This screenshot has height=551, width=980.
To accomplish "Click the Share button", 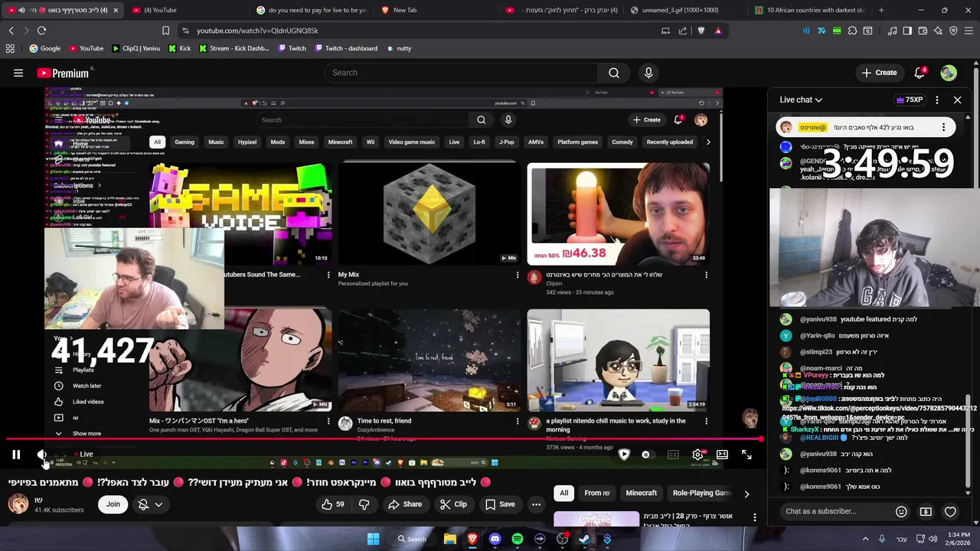I will click(x=405, y=504).
